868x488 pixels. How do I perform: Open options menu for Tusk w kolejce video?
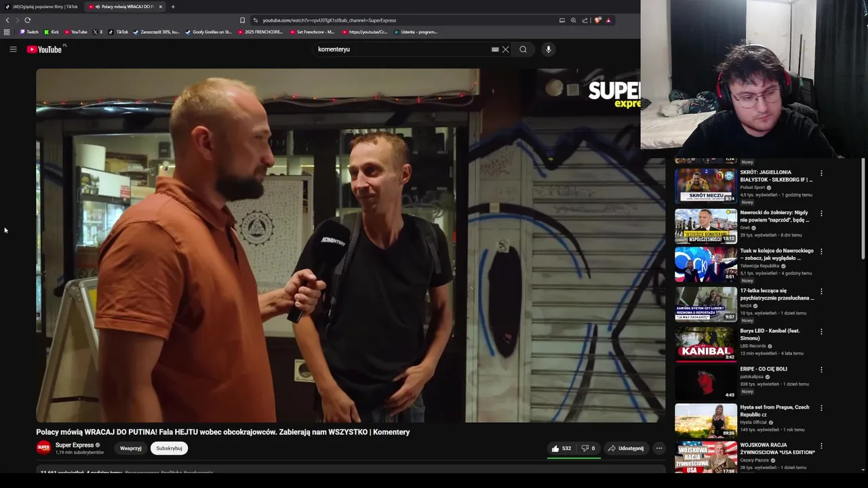(x=821, y=251)
